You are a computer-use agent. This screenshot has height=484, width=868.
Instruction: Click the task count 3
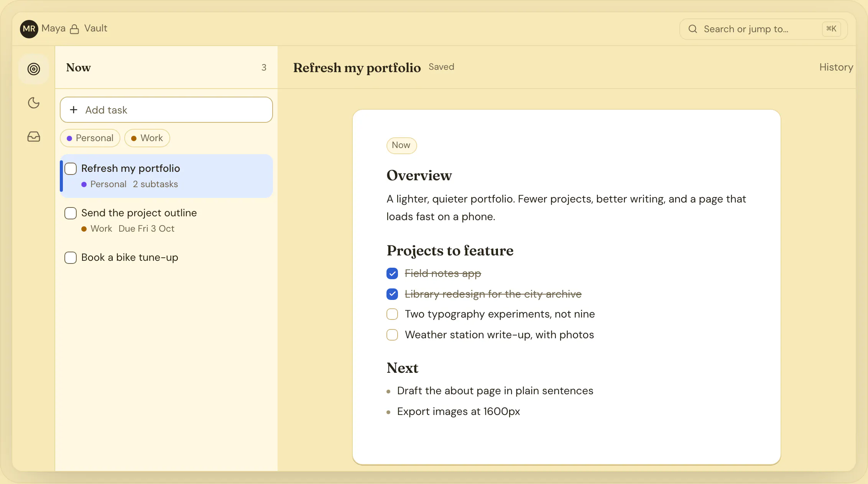click(264, 68)
